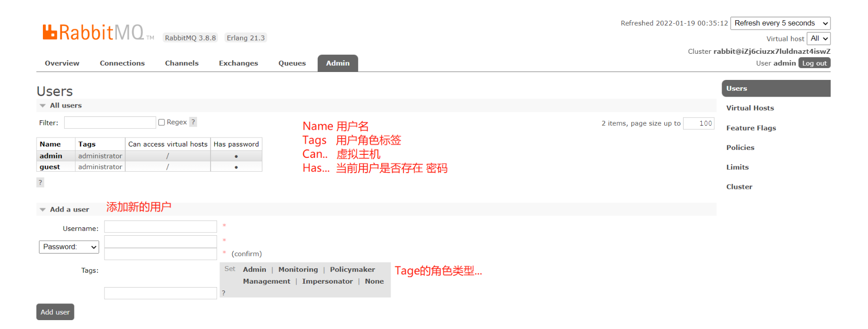Open Cluster in the sidebar
The width and height of the screenshot is (868, 329).
(x=739, y=187)
